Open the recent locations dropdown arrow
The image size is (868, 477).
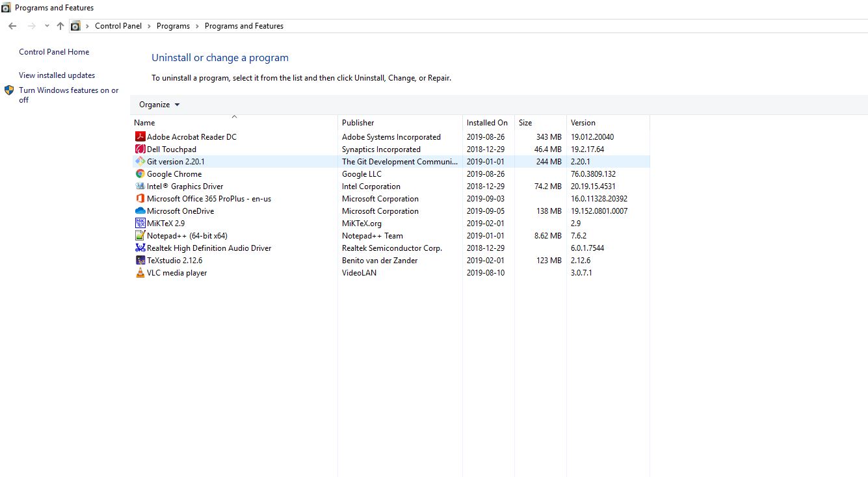(x=47, y=26)
